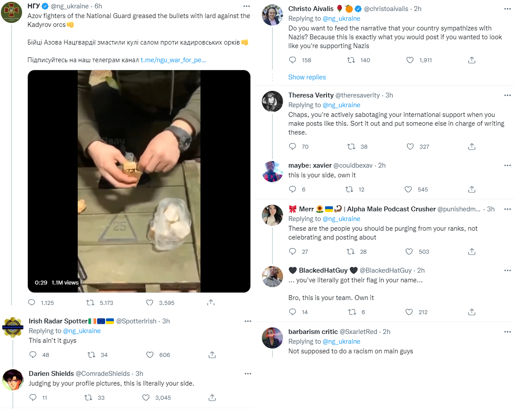Open more options on НГУ tweet
The width and height of the screenshot is (514, 420).
point(246,6)
